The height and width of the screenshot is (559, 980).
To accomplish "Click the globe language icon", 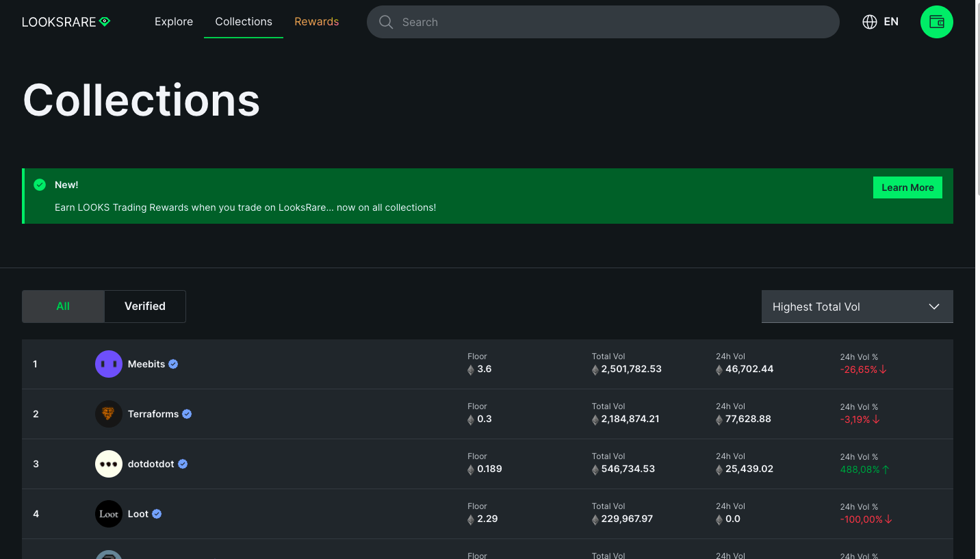I will [869, 22].
